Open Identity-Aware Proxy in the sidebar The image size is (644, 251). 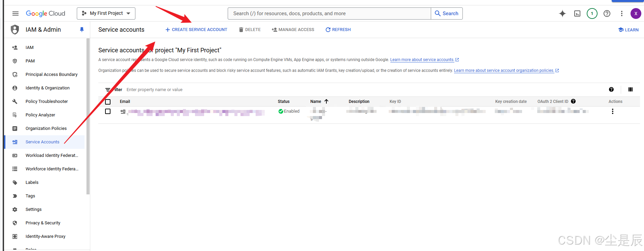coord(45,236)
